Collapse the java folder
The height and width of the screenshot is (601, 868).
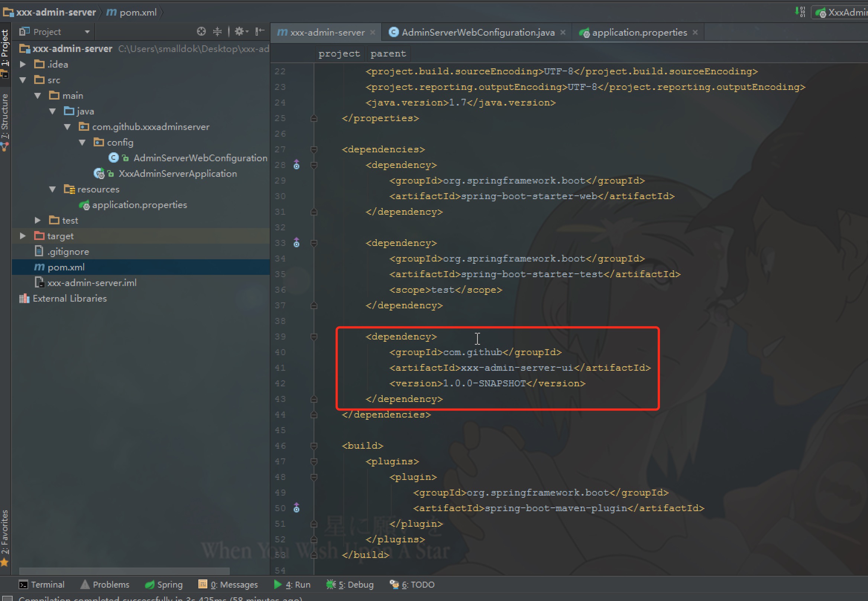click(x=53, y=111)
